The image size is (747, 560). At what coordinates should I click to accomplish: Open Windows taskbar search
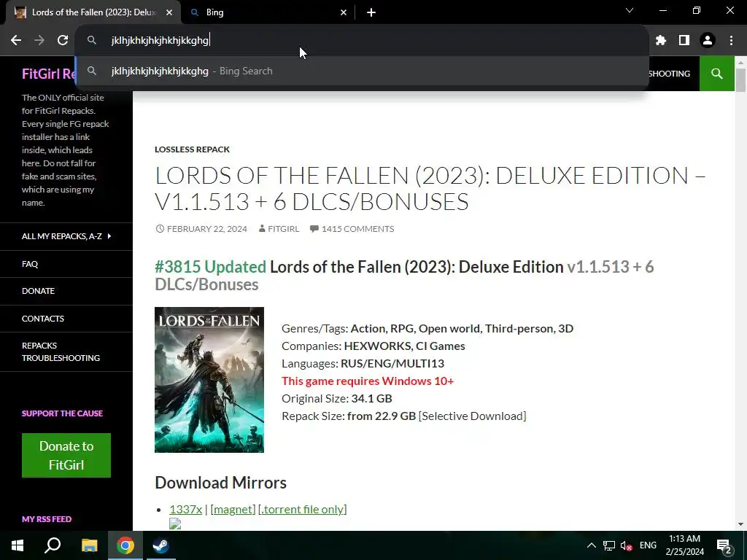53,545
